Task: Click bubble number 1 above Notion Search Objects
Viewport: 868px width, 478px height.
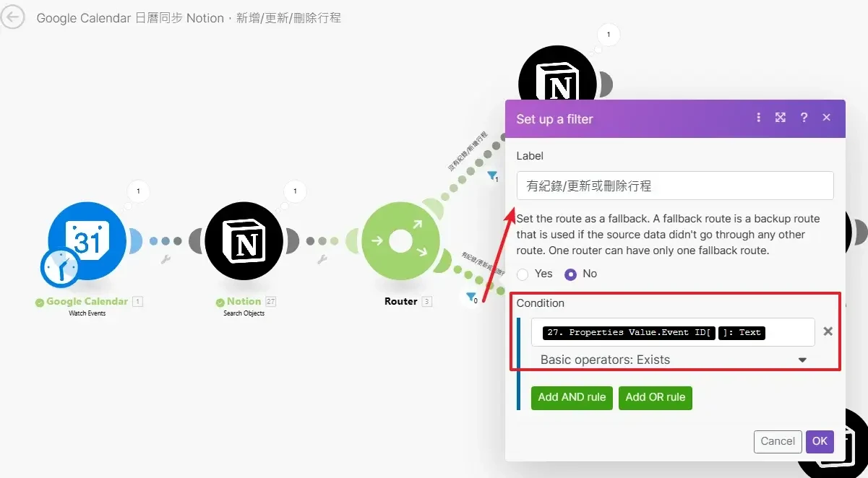Action: tap(295, 192)
